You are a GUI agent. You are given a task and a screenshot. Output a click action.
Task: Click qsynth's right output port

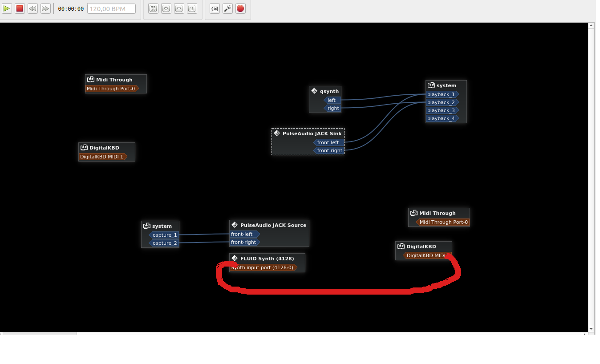(x=332, y=108)
